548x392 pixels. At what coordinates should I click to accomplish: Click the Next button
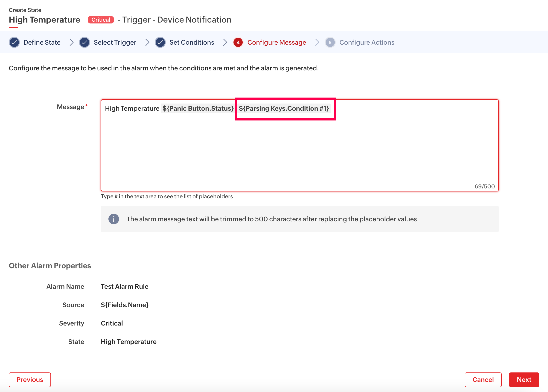click(524, 379)
